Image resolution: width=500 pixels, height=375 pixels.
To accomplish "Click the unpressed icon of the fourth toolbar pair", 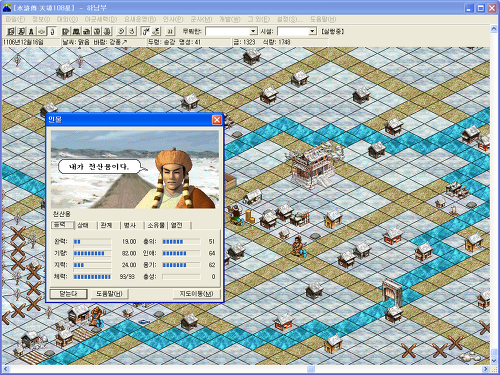I will pyautogui.click(x=156, y=31).
